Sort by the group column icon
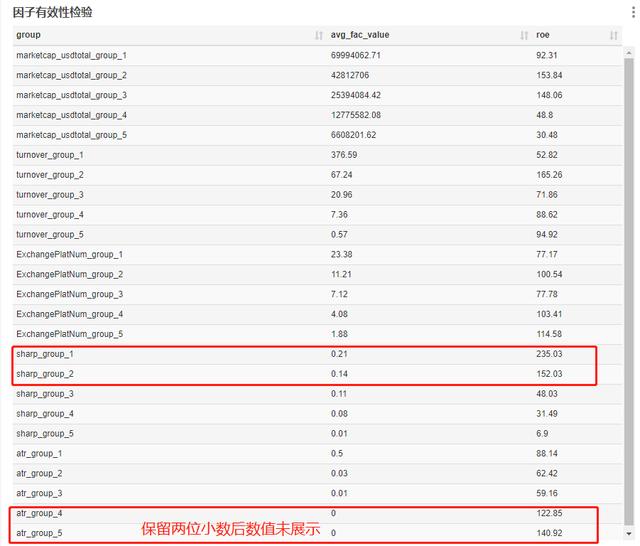The image size is (640, 546). [x=319, y=36]
